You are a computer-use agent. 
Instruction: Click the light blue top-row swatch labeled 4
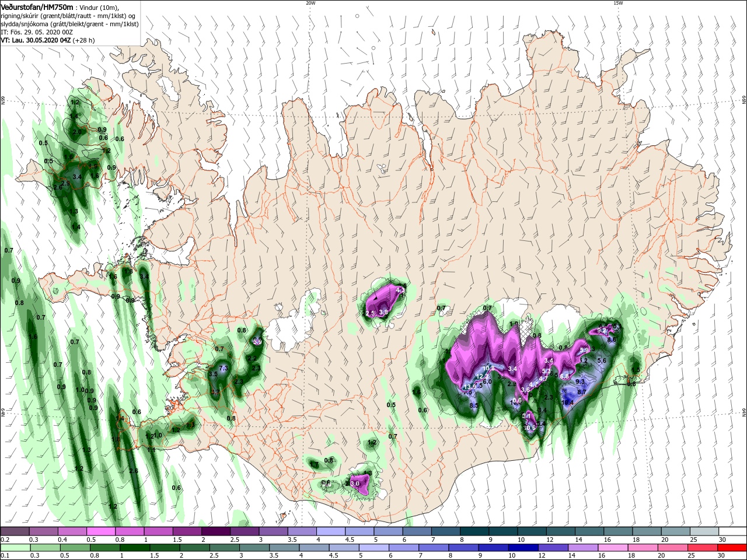click(330, 531)
